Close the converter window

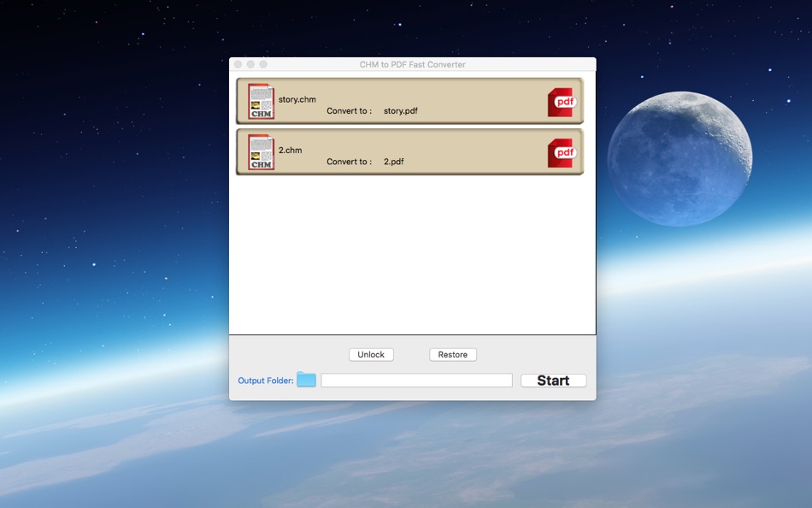[x=238, y=64]
